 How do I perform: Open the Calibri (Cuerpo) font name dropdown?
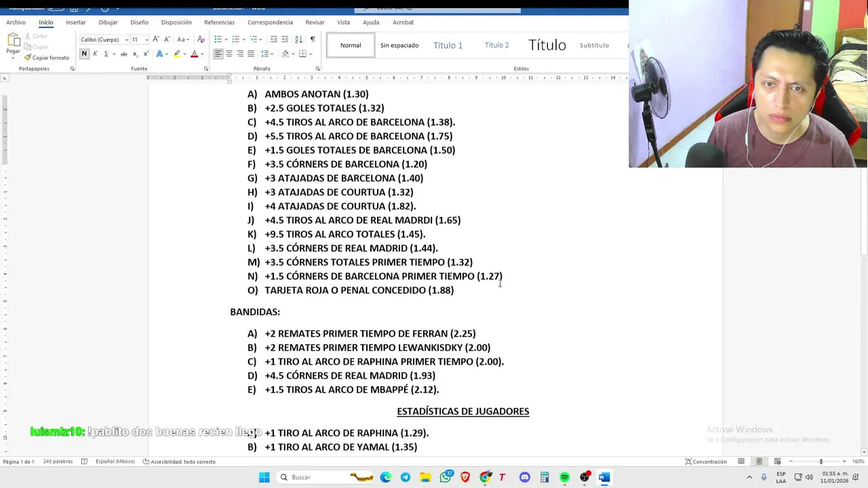(x=126, y=39)
